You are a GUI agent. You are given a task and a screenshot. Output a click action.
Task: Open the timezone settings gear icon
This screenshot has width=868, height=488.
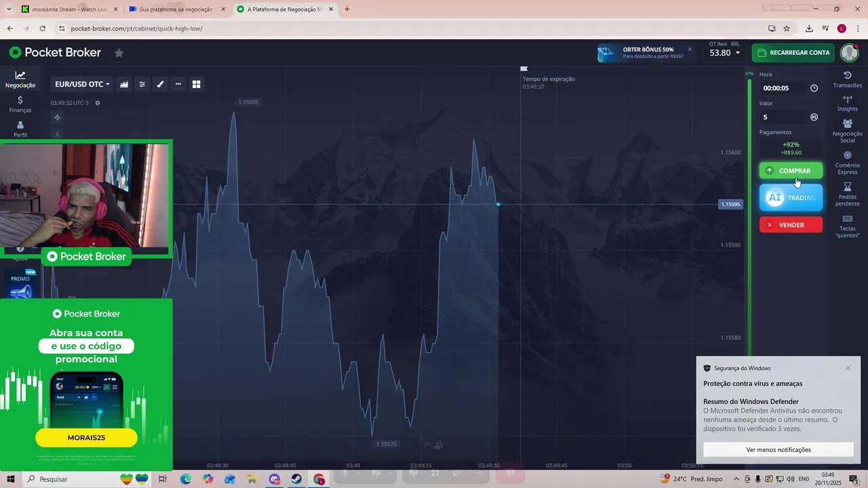(x=98, y=103)
